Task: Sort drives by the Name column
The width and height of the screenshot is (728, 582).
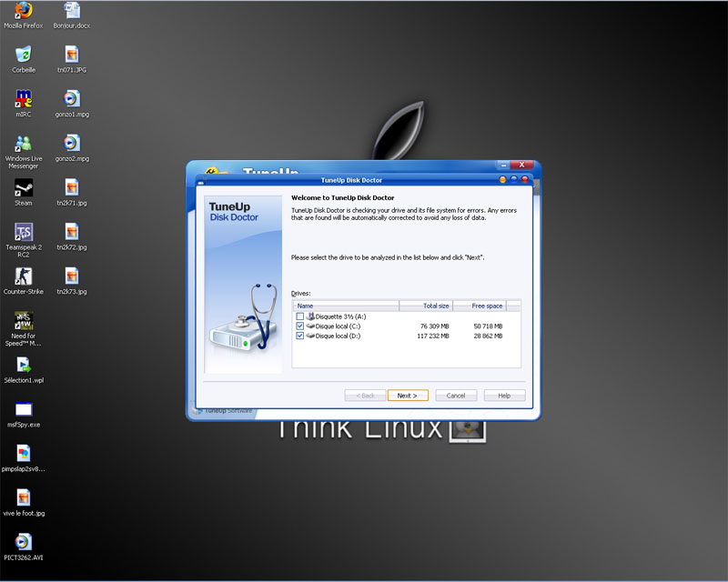Action: point(346,306)
